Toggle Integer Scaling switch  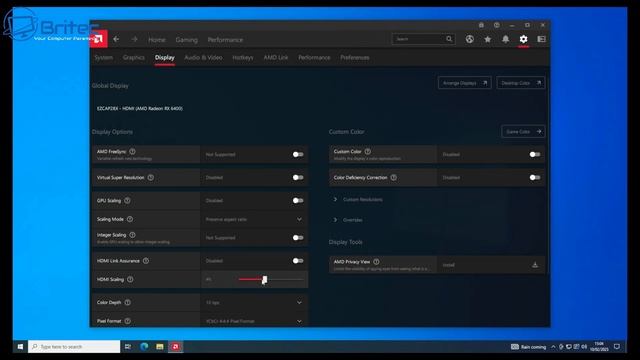click(x=298, y=238)
